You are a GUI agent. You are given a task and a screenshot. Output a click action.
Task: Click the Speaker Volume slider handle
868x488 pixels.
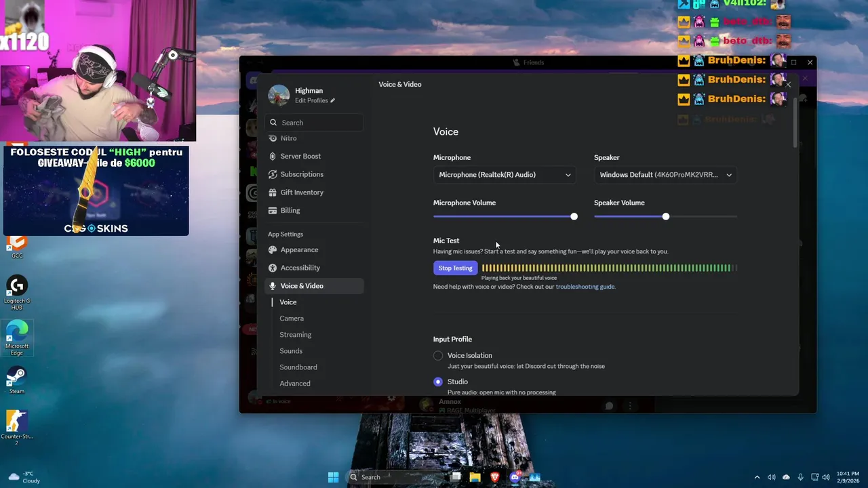tap(665, 216)
